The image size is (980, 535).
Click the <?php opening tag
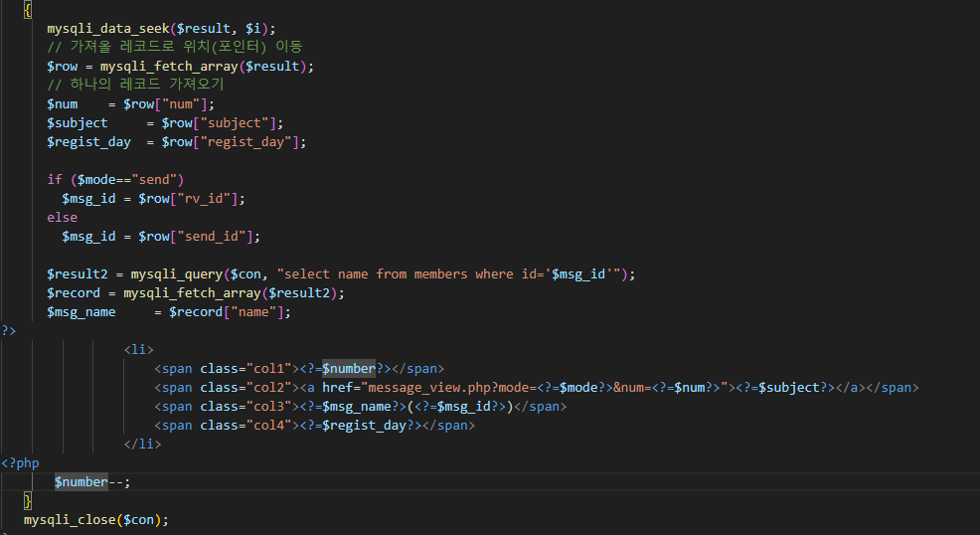[x=20, y=463]
